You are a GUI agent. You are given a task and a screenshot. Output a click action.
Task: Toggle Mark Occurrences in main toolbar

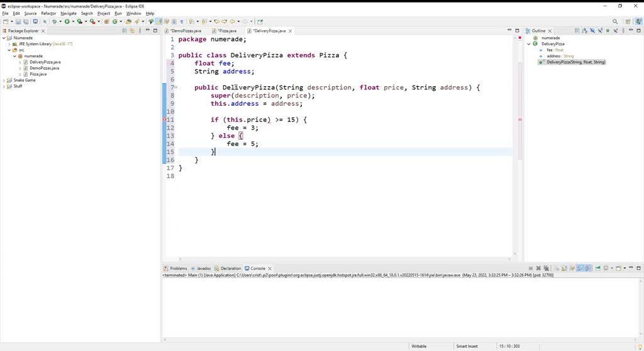pyautogui.click(x=158, y=21)
